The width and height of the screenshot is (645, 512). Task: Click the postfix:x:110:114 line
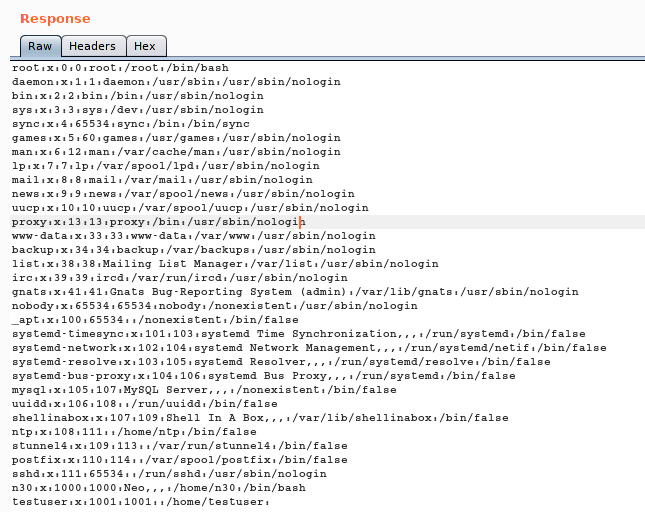point(180,460)
